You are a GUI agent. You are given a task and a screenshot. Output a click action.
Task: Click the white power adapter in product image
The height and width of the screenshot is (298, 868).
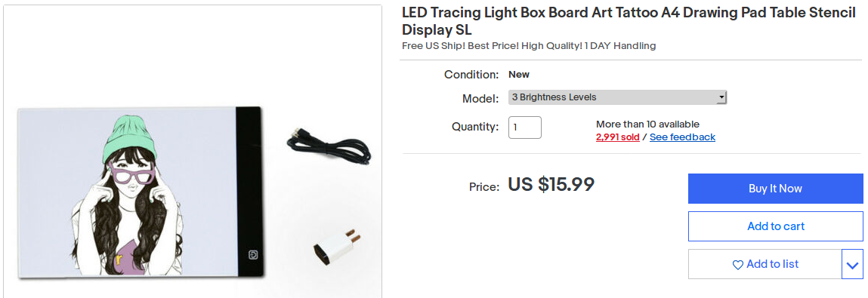click(x=335, y=249)
